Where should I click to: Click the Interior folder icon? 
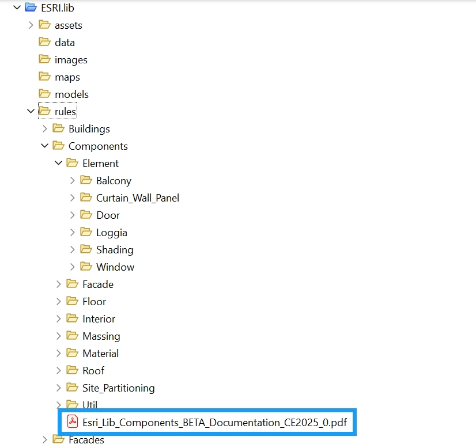[73, 318]
